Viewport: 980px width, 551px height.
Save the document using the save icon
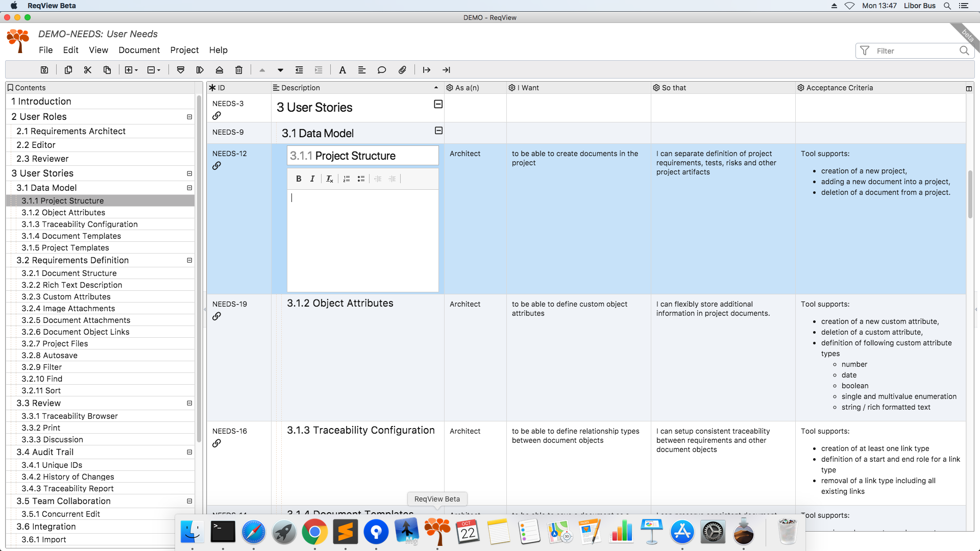pyautogui.click(x=44, y=70)
